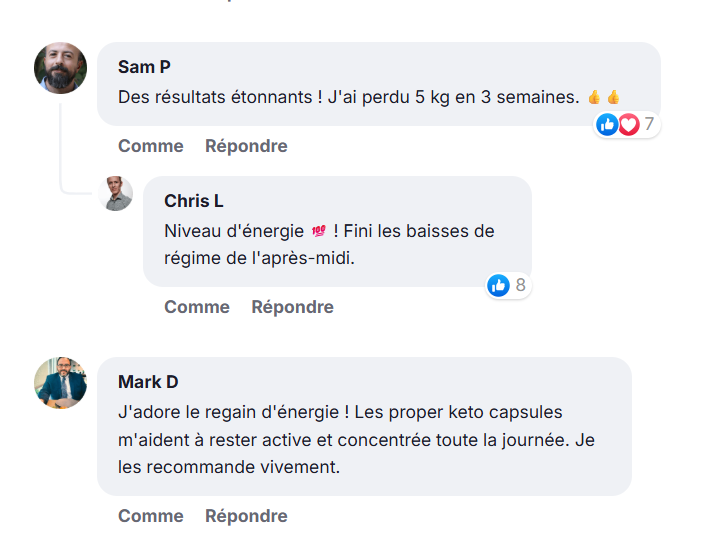702x536 pixels.
Task: Click Répondre under Sam P's comment
Action: click(x=246, y=146)
